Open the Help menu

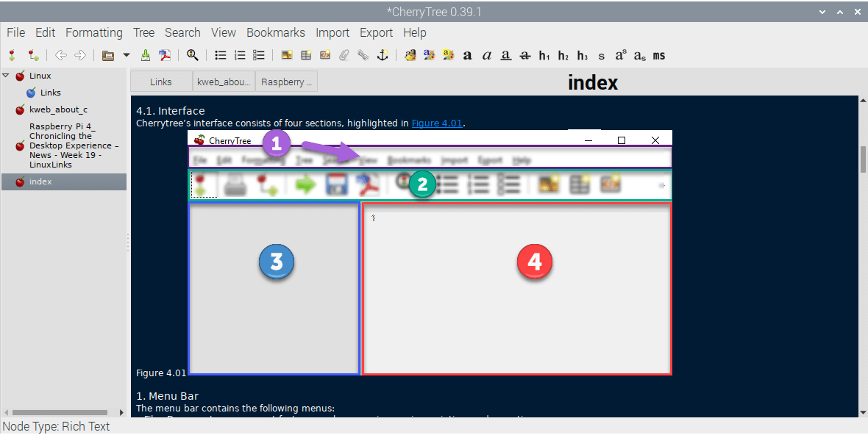point(415,32)
